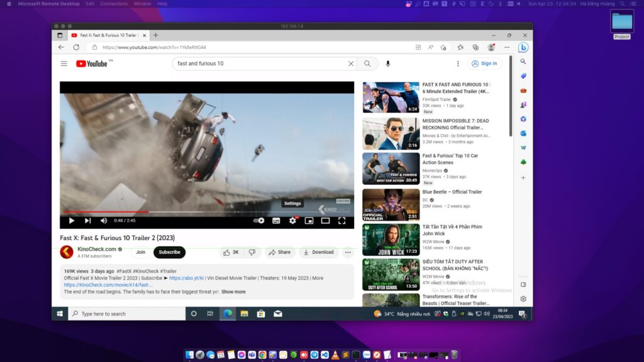Click the Sign in button
Screen dimensions: 644x362
point(485,63)
